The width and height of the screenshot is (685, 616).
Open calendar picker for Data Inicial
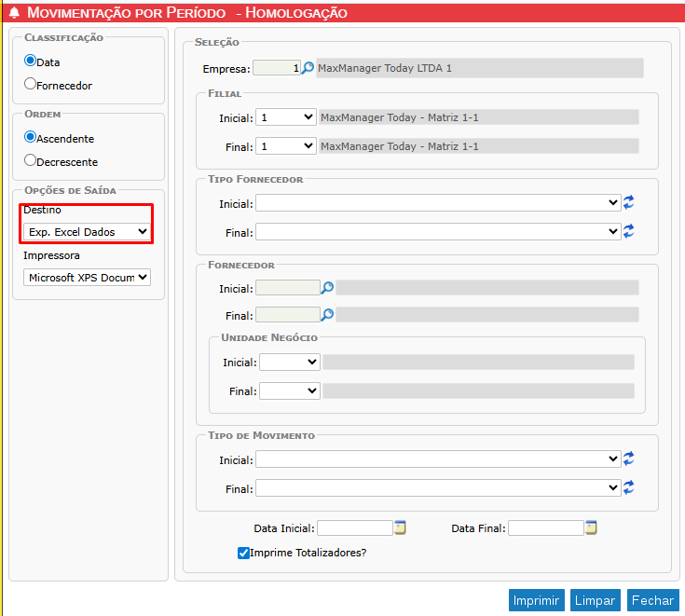400,527
